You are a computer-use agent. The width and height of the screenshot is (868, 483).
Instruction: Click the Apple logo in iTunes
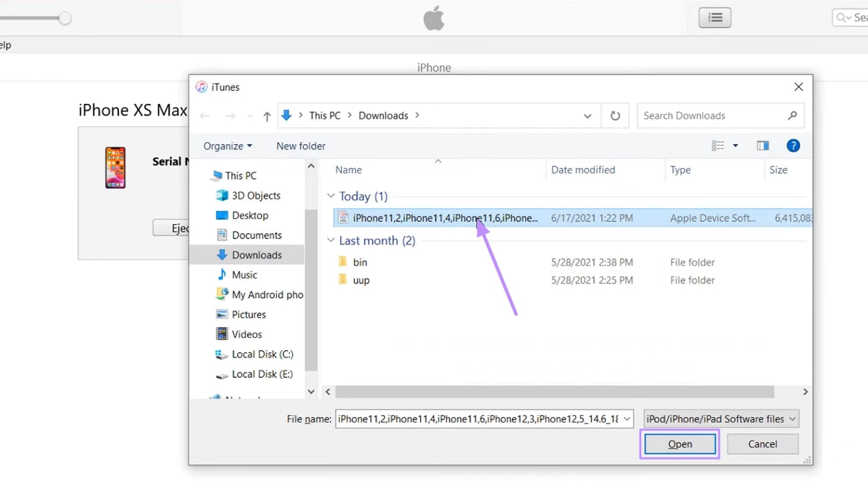[434, 19]
